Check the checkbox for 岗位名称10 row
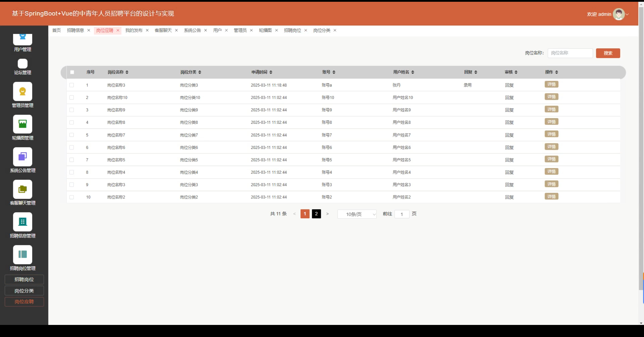The width and height of the screenshot is (644, 337). 72,98
